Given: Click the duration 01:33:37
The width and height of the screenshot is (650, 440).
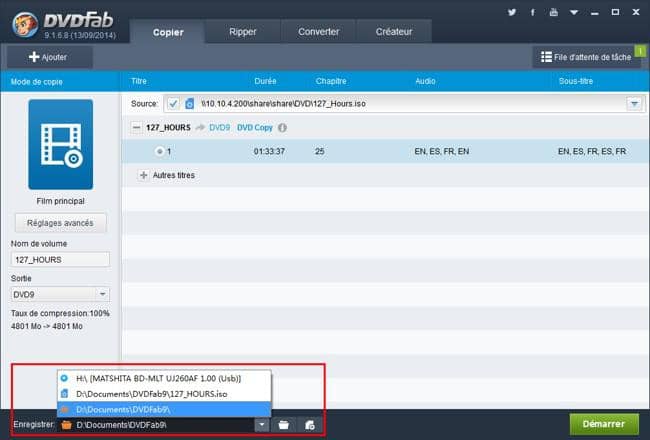Looking at the screenshot, I should click(x=269, y=151).
